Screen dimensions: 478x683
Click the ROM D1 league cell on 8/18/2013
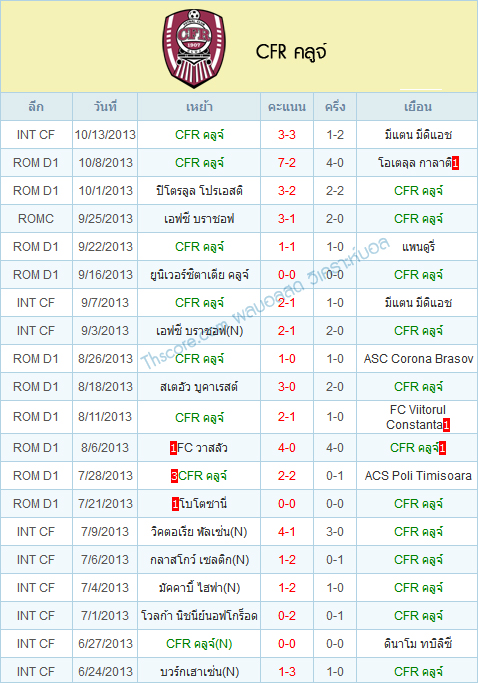pyautogui.click(x=36, y=387)
